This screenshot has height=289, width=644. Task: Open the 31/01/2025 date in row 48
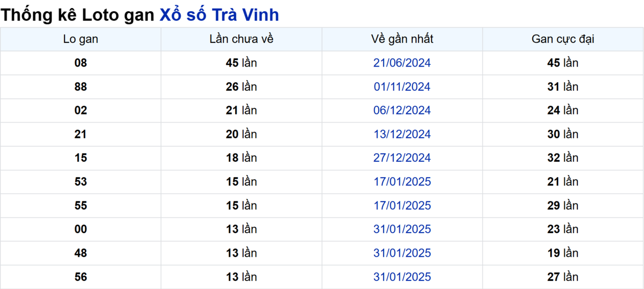click(x=402, y=253)
